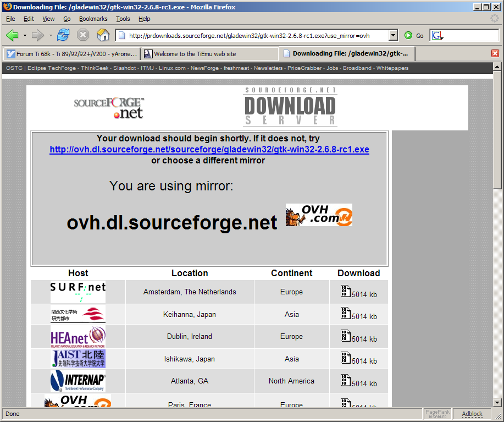Open the View menu
This screenshot has width=504, height=422.
48,19
